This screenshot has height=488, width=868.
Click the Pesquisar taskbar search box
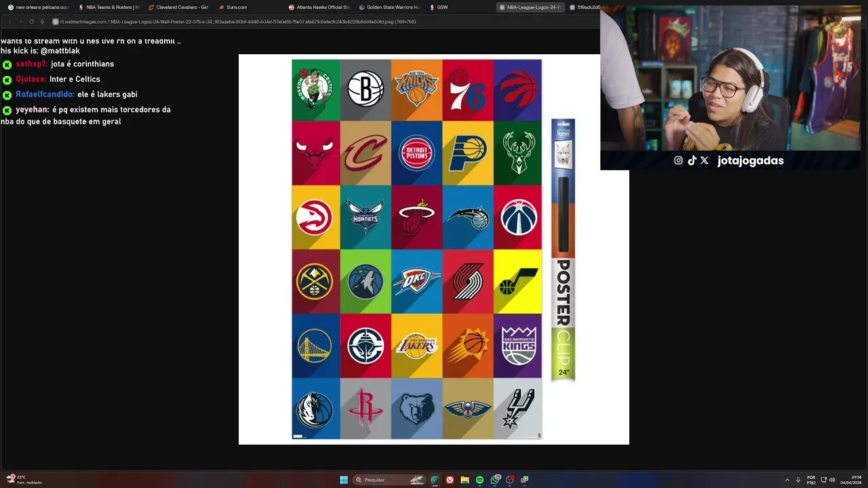[390, 480]
